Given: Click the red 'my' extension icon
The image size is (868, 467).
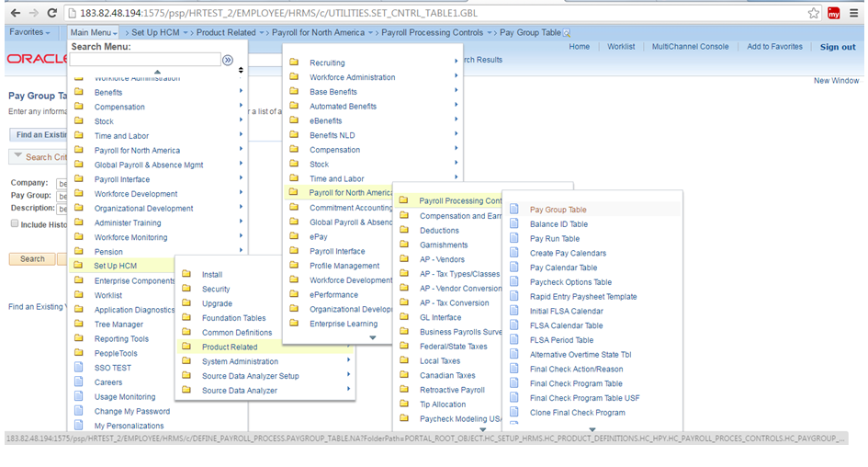Looking at the screenshot, I should [834, 13].
